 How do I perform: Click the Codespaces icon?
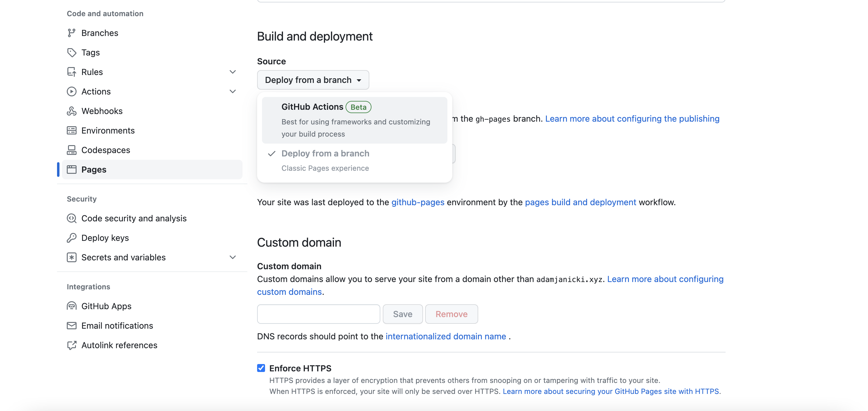[x=71, y=150]
